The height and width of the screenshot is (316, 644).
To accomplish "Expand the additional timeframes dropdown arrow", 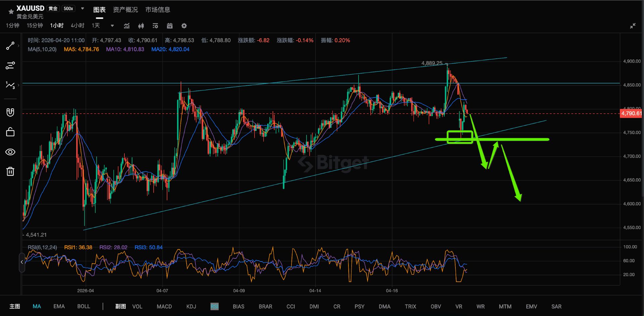I will (x=112, y=26).
